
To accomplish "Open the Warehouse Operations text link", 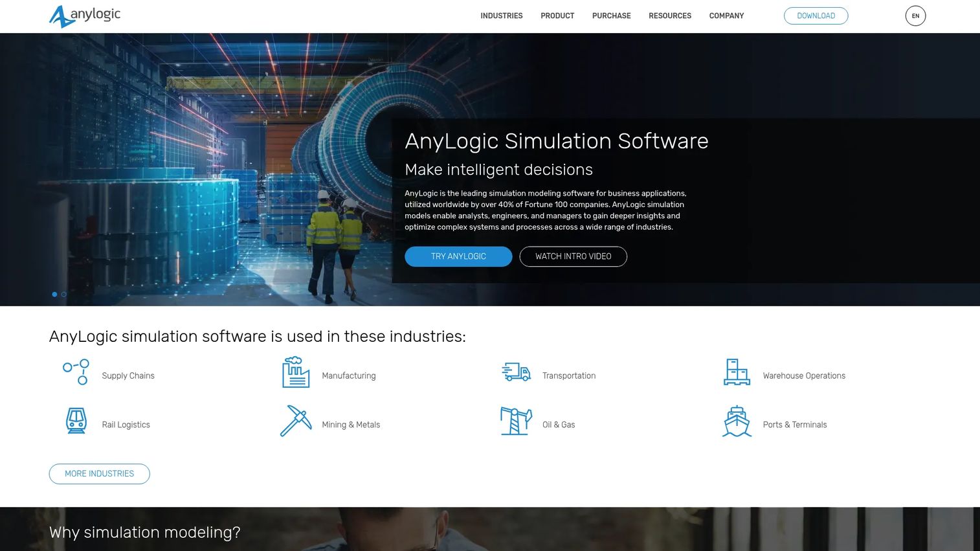I will [804, 376].
